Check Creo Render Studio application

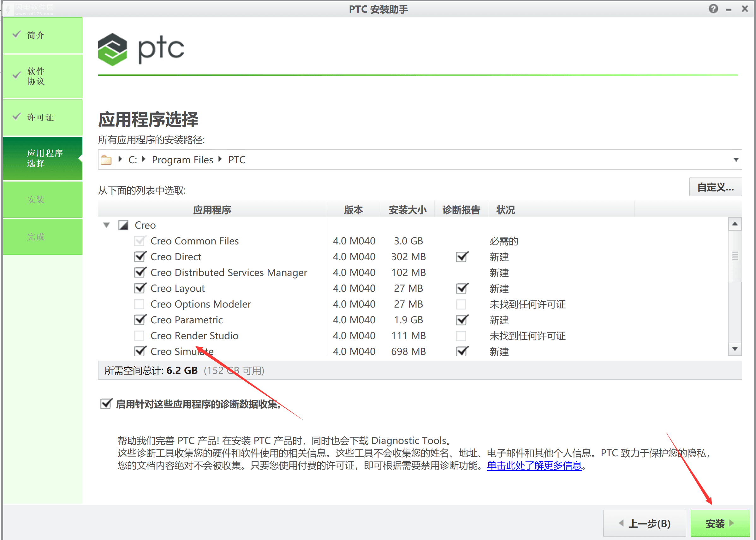coord(139,335)
